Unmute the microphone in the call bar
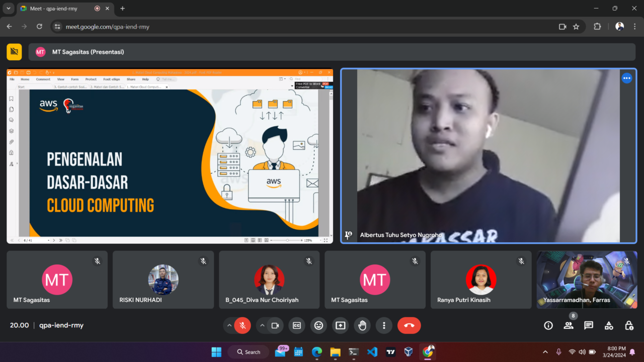644x362 pixels. 243,325
